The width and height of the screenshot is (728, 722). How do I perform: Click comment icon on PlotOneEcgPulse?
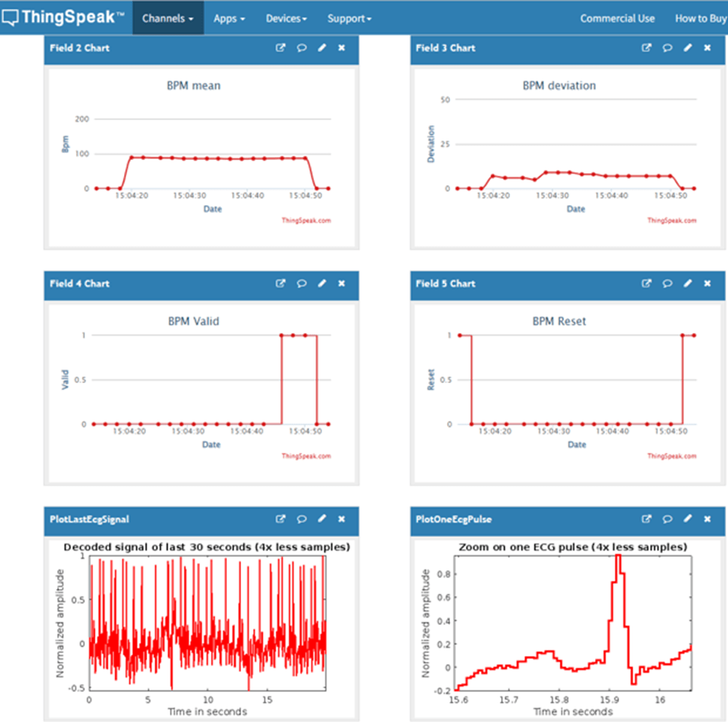(667, 519)
